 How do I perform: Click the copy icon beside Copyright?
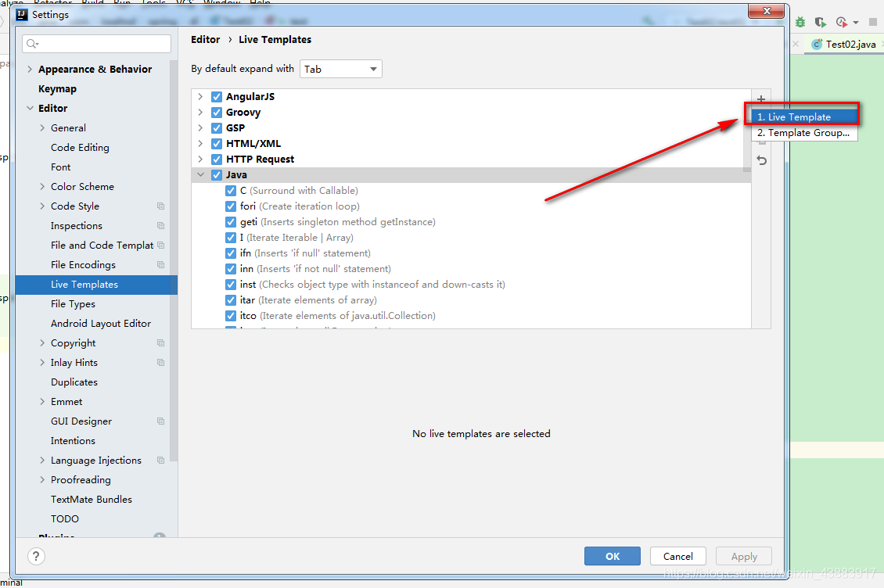click(x=160, y=342)
